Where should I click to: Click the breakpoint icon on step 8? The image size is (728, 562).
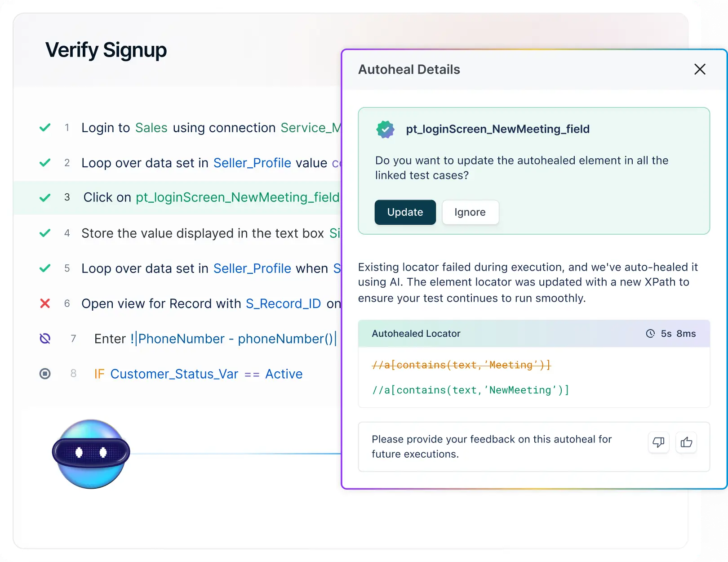[45, 374]
